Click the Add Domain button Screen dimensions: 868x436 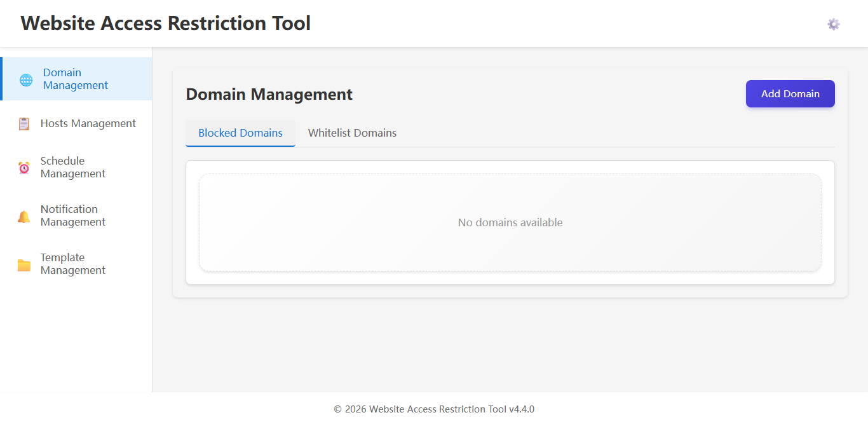(x=790, y=93)
